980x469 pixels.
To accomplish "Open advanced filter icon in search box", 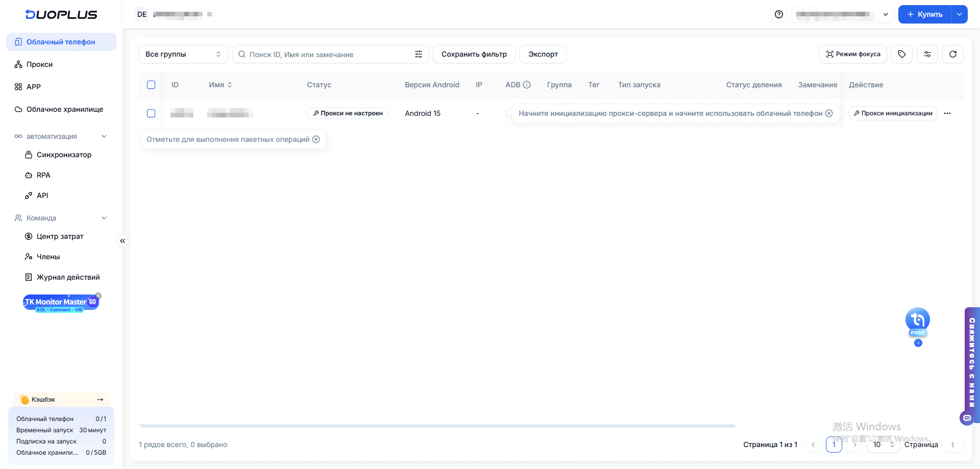I will [x=419, y=54].
